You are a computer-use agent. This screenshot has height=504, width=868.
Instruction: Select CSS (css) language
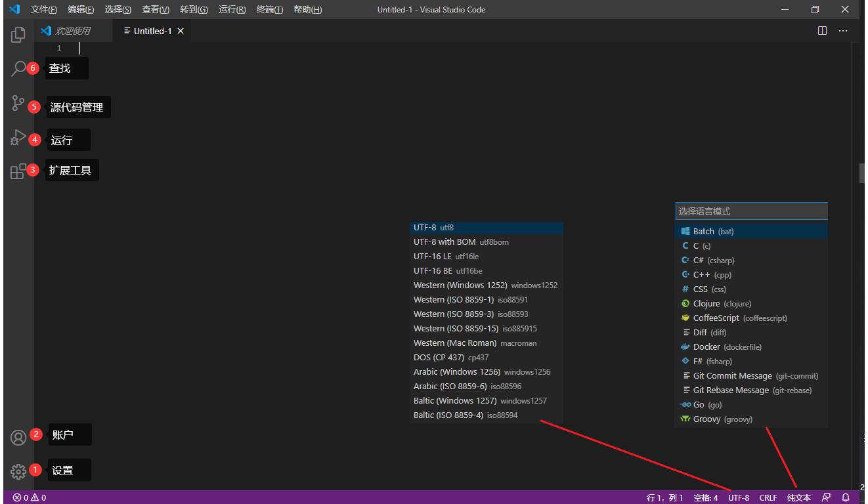[751, 289]
